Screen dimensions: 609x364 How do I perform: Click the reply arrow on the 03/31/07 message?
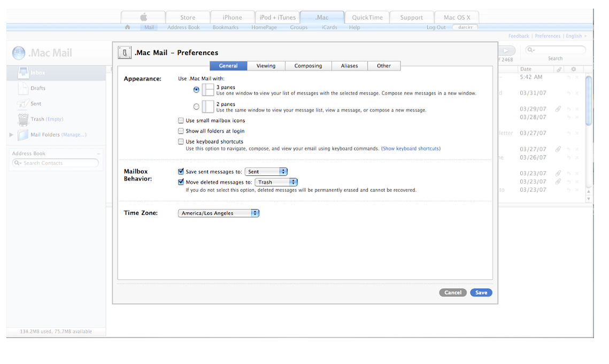[x=568, y=93]
